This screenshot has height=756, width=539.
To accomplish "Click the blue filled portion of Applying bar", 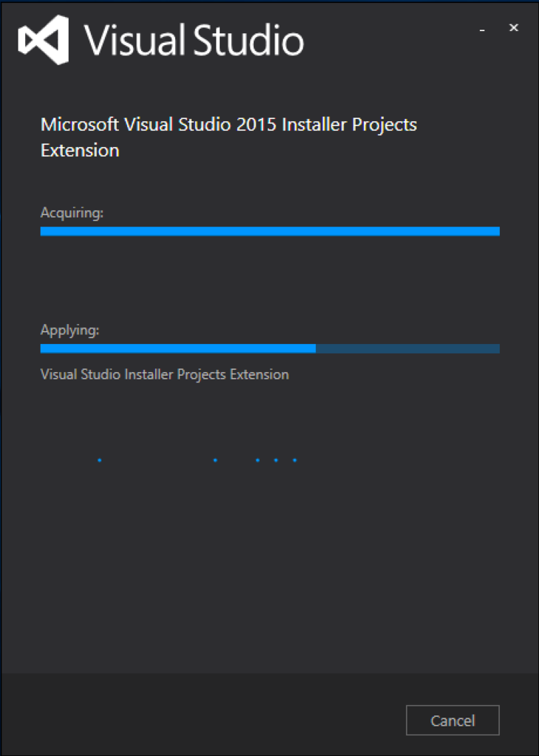I will coord(177,348).
